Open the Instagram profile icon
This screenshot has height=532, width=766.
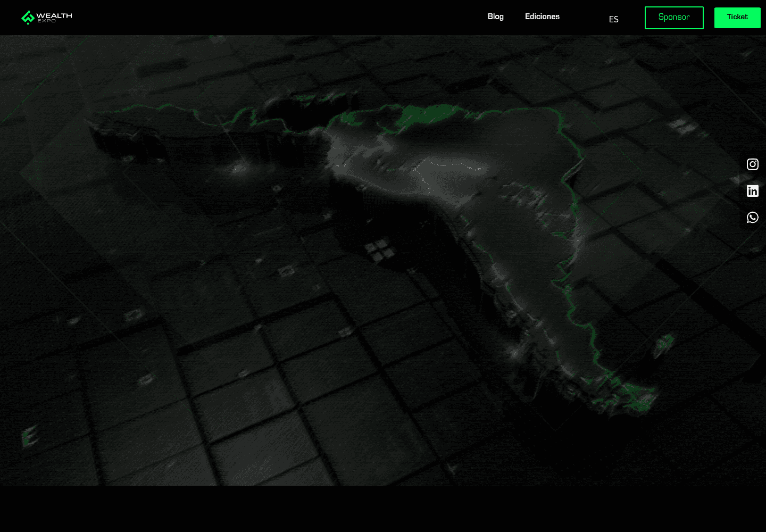click(752, 164)
